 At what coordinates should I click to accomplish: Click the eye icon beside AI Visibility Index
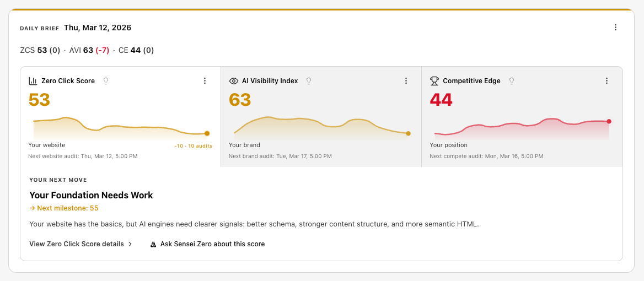pos(233,81)
